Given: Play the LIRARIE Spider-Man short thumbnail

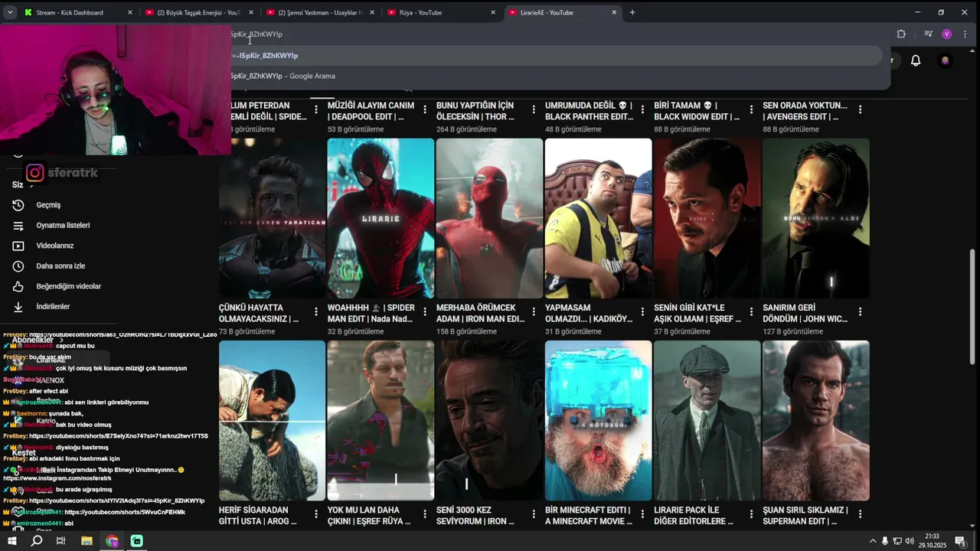Looking at the screenshot, I should 381,218.
